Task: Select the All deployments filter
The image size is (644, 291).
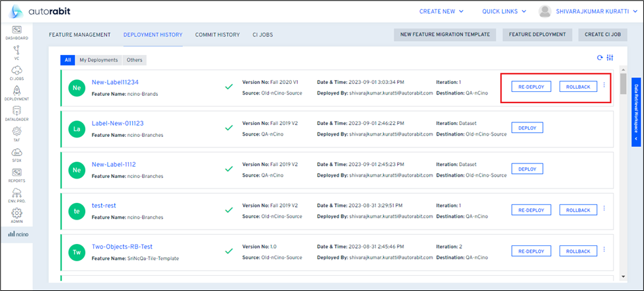Action: (67, 60)
